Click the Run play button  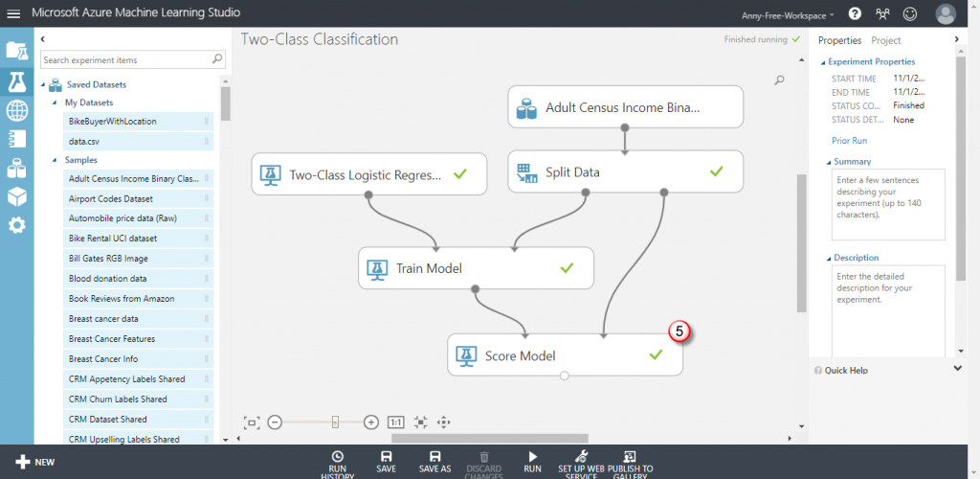point(532,462)
